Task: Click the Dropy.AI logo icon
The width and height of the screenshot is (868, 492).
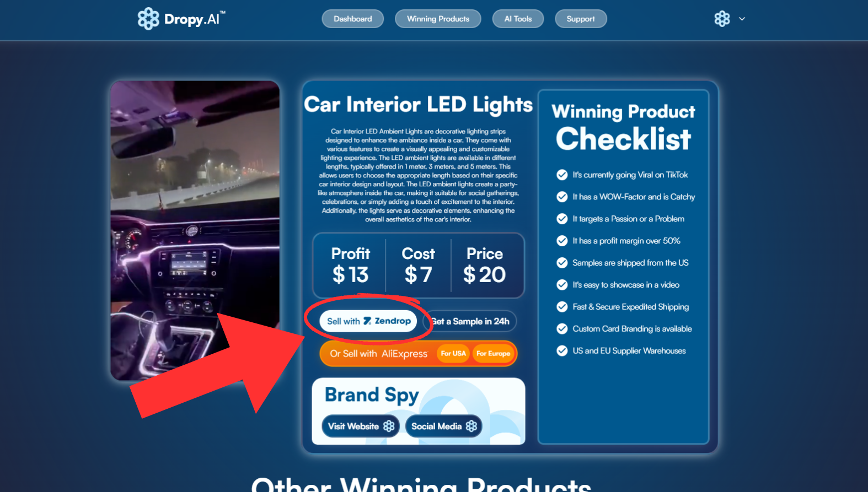Action: coord(148,19)
